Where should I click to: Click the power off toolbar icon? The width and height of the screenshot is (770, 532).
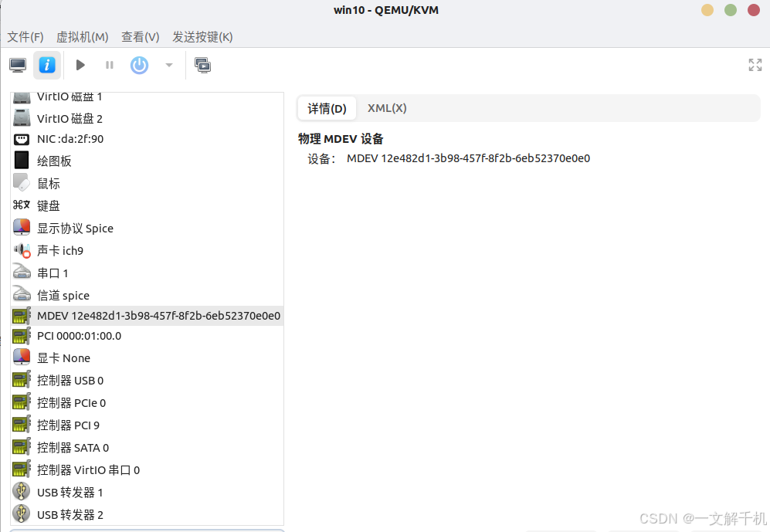pyautogui.click(x=139, y=65)
